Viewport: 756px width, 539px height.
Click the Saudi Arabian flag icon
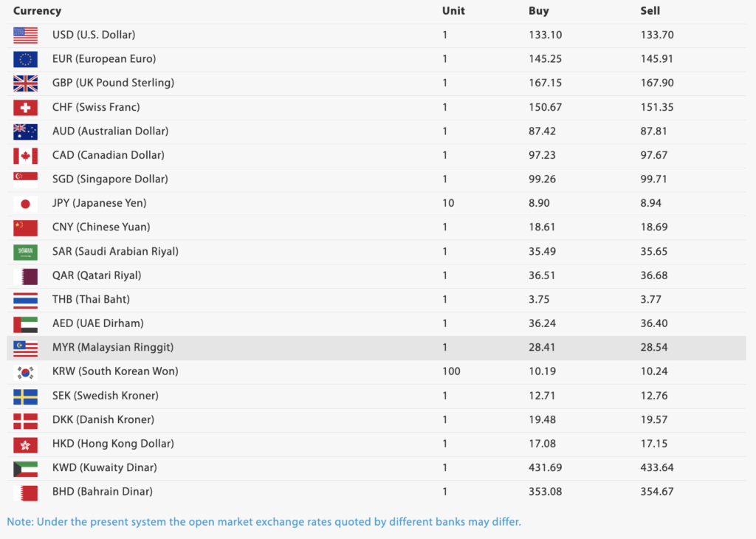point(25,251)
